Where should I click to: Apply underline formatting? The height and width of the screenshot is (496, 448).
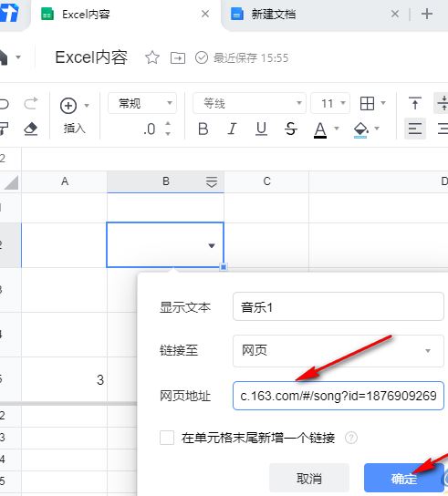pyautogui.click(x=261, y=129)
